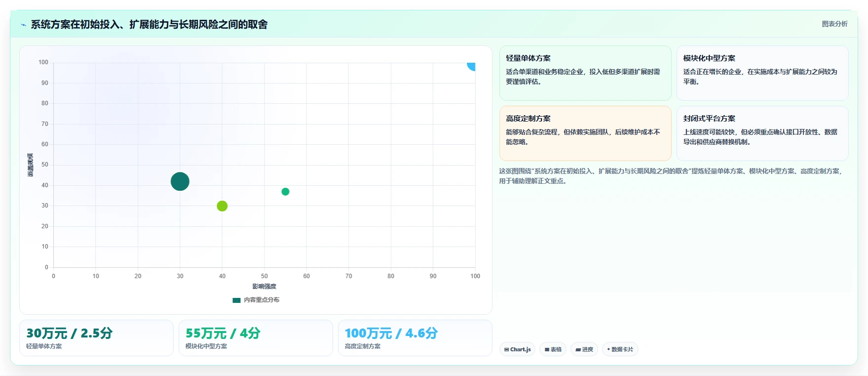Open the 封闭式平台方案 description card
Image resolution: width=868 pixels, height=376 pixels.
click(762, 133)
